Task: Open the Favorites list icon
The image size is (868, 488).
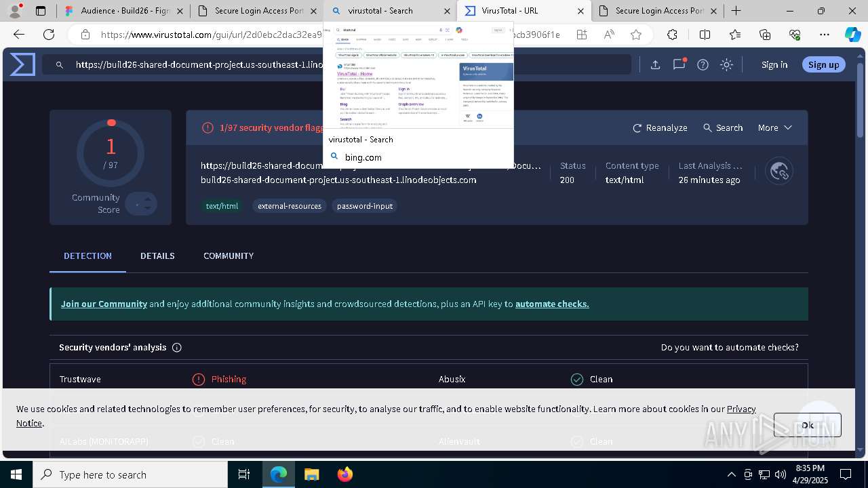Action: click(x=735, y=35)
